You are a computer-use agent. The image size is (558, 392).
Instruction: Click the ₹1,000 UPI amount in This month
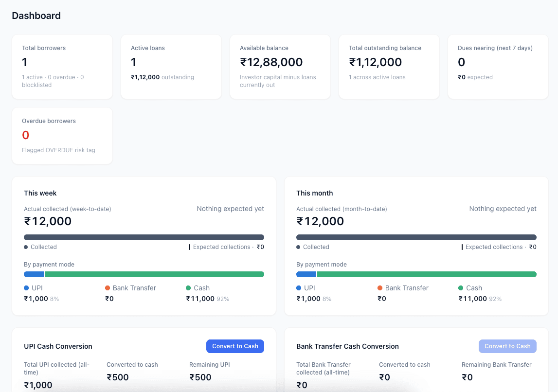308,299
